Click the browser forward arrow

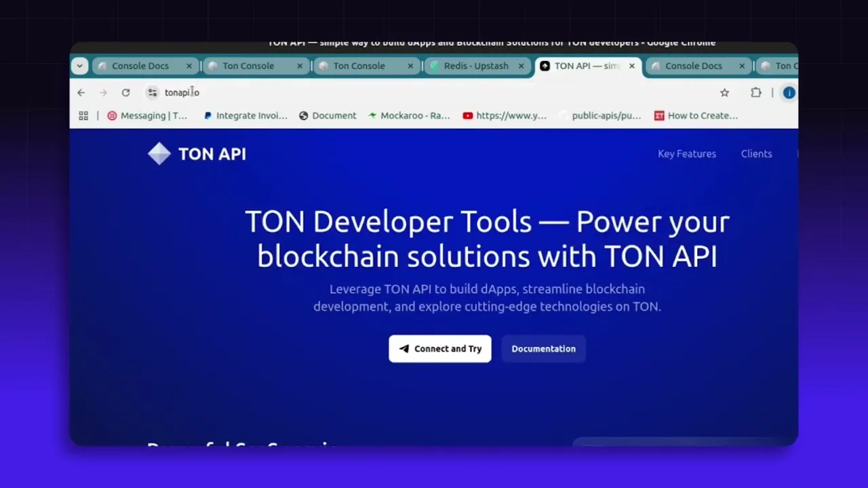click(103, 92)
